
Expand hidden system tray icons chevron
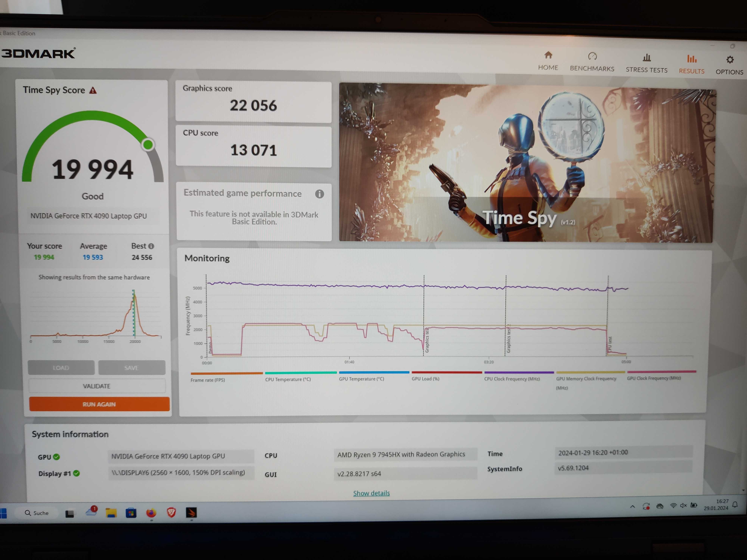tap(632, 506)
